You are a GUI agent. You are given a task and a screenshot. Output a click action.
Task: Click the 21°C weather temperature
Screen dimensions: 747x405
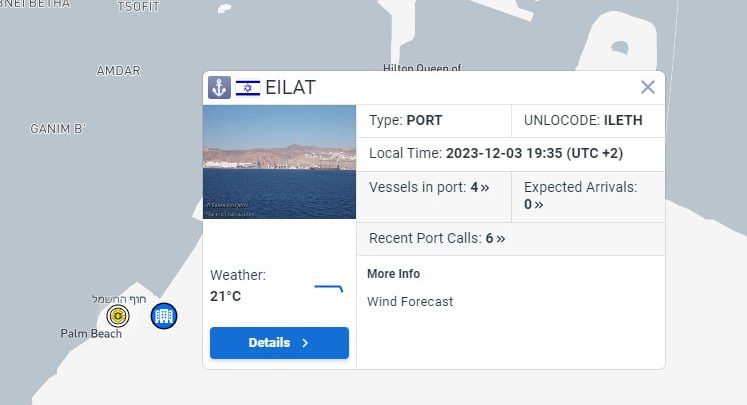[x=225, y=296]
